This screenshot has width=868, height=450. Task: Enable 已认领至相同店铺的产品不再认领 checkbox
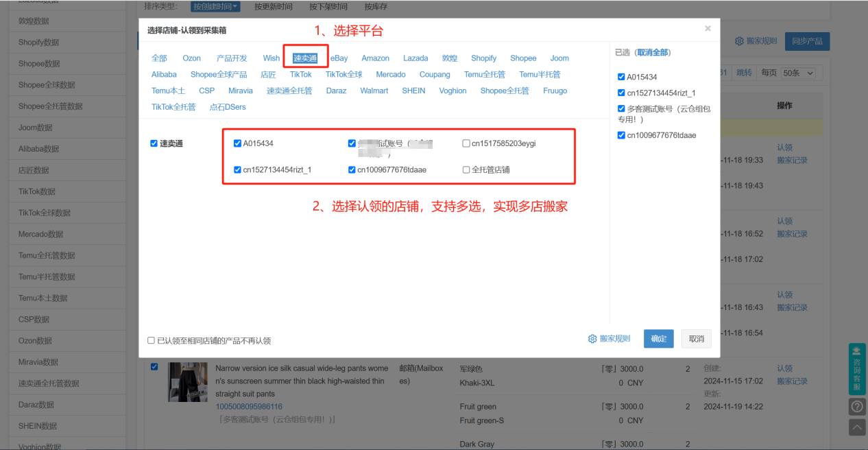(152, 340)
